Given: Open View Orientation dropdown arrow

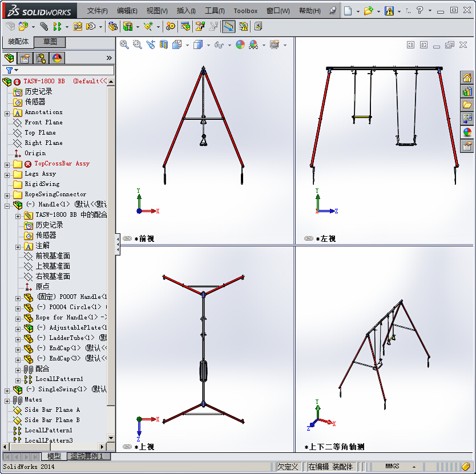Looking at the screenshot, I should tap(187, 45).
